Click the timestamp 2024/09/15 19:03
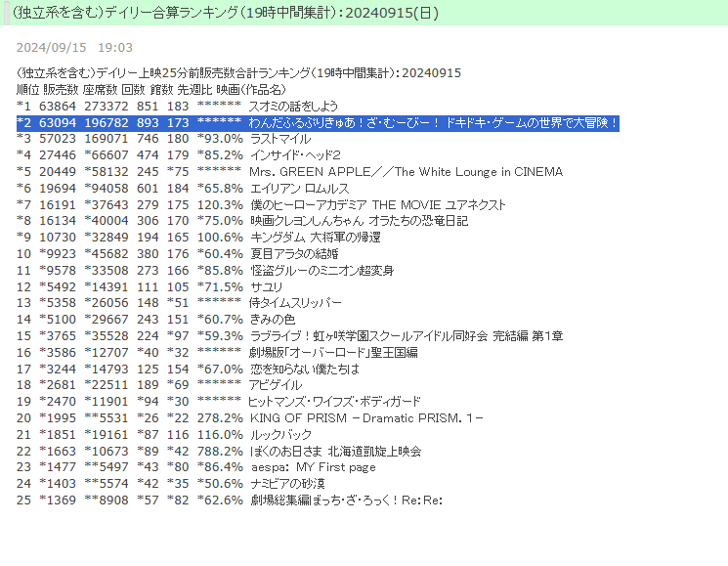 [74, 47]
